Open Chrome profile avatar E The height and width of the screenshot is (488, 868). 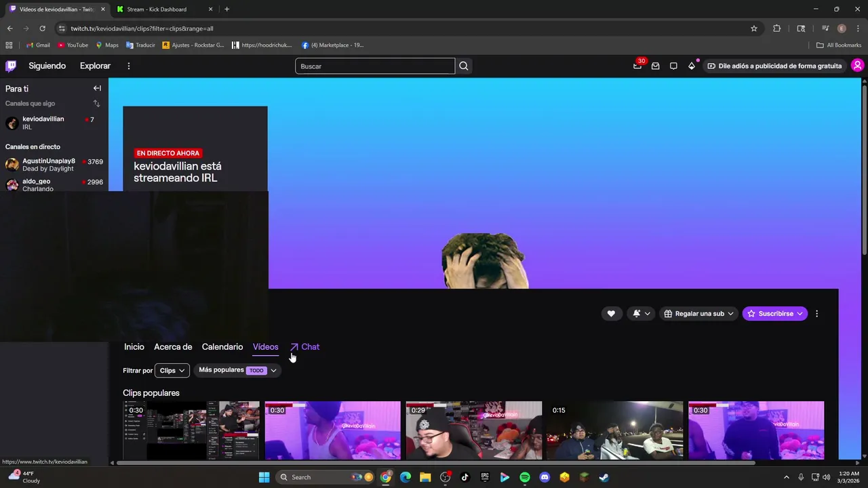coord(842,28)
